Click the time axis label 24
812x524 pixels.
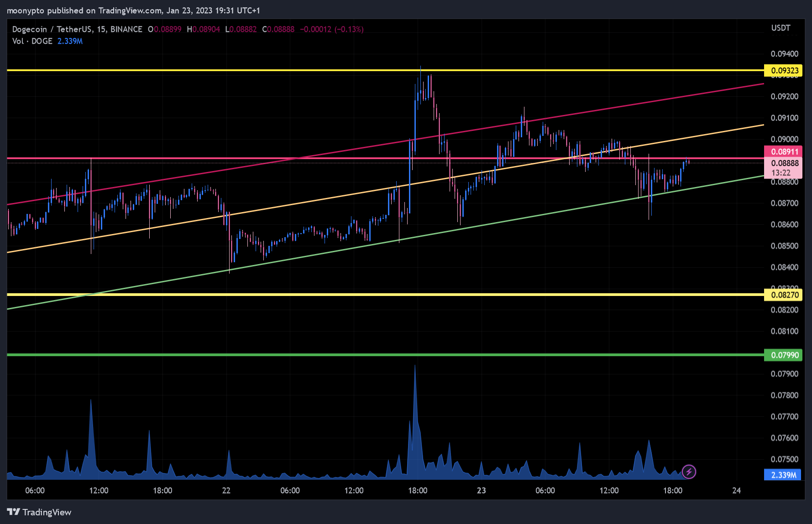(x=736, y=490)
